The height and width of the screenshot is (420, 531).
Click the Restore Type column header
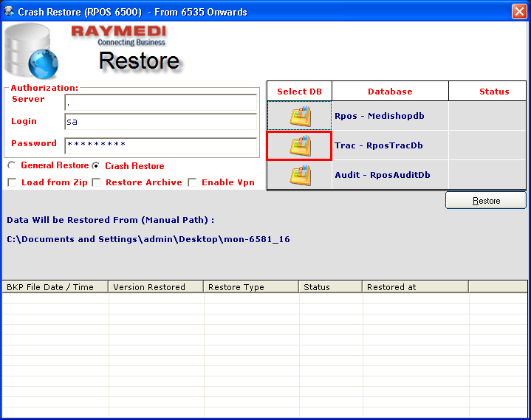point(251,287)
